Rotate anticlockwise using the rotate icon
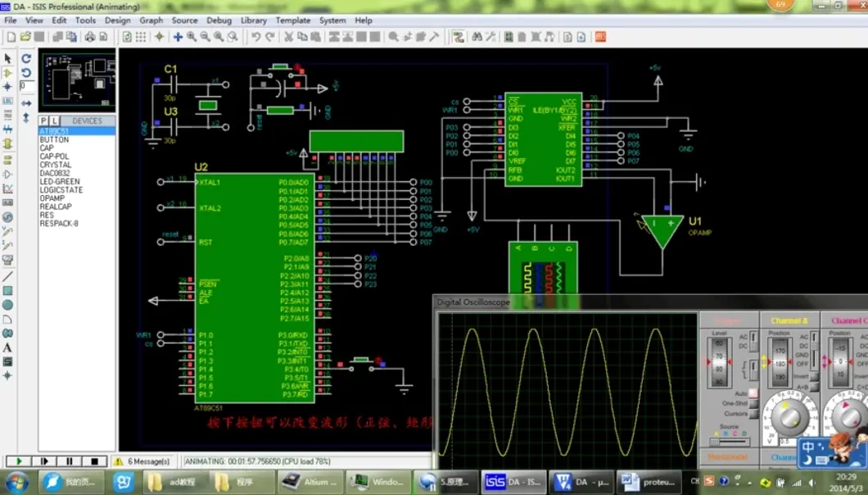This screenshot has width=868, height=495. 26,73
